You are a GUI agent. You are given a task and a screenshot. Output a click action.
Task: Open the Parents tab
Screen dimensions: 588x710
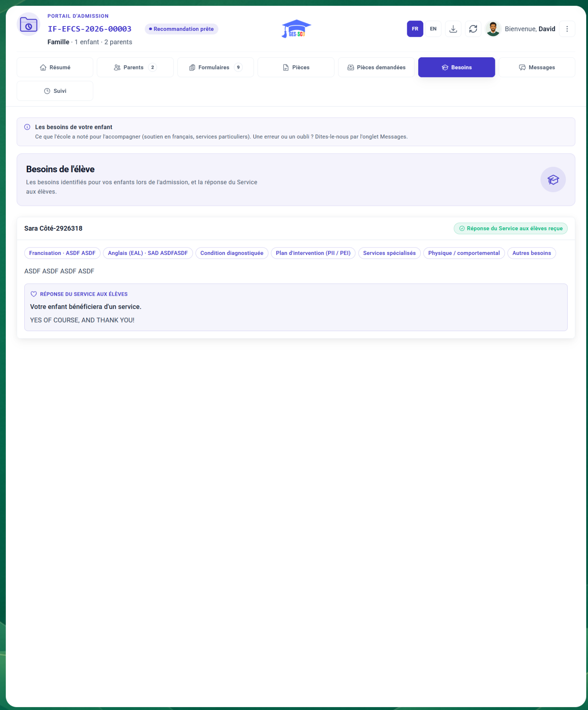click(135, 67)
